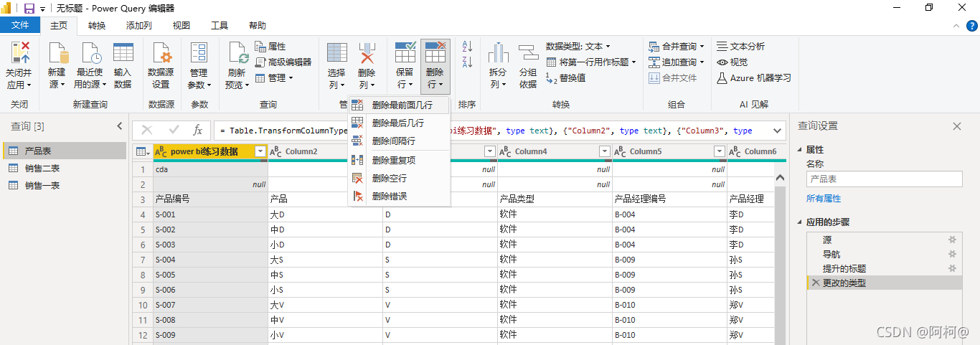This screenshot has height=345, width=980.
Task: Choose Remove Bottom Rows (删除最后几行)
Action: click(x=399, y=123)
